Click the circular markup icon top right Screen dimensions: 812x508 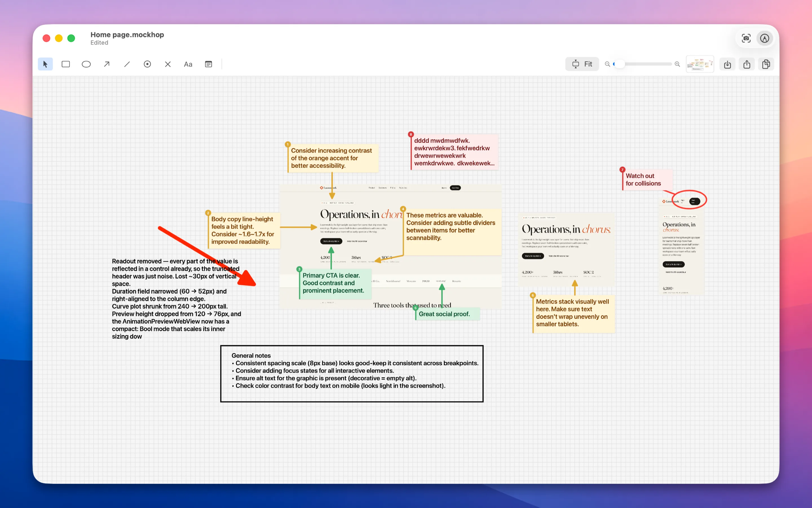(x=765, y=38)
